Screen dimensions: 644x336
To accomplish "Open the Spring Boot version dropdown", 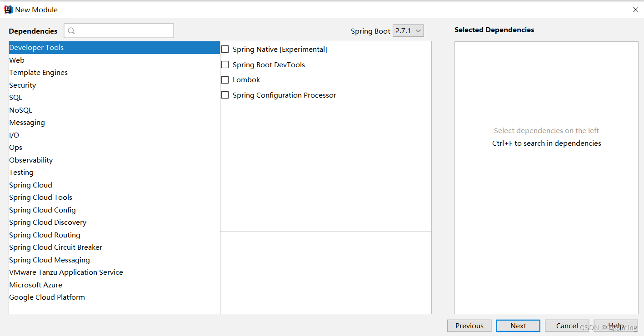I will pos(408,31).
